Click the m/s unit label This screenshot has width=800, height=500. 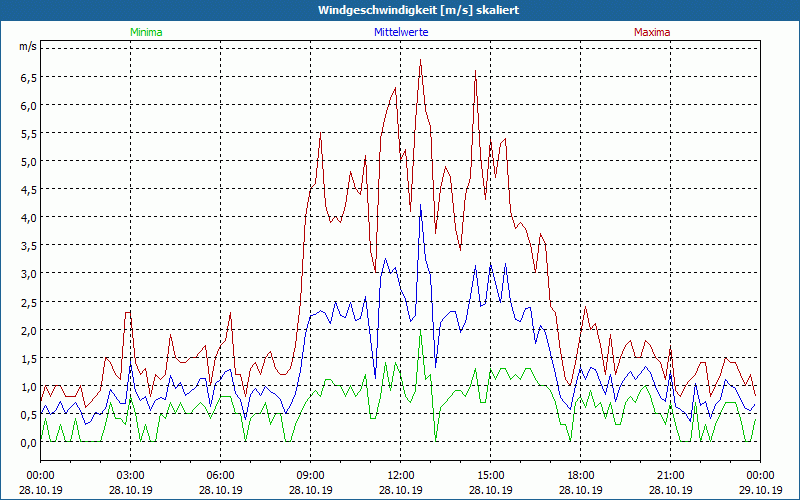(x=27, y=47)
